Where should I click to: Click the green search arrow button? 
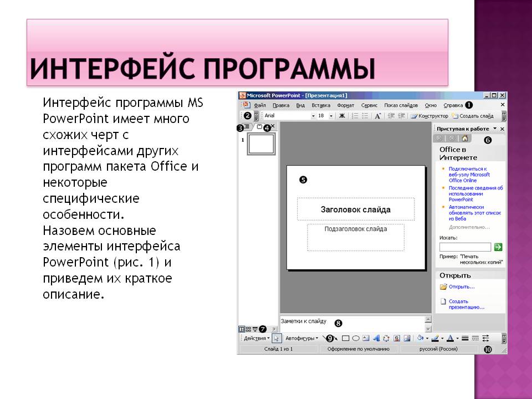498,247
